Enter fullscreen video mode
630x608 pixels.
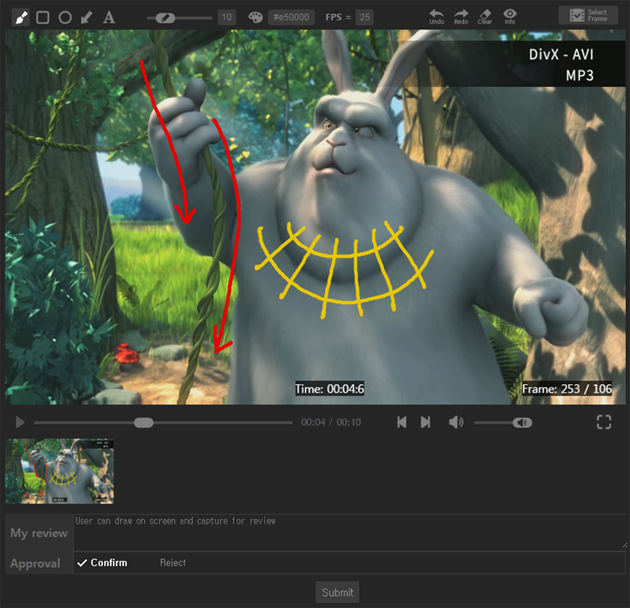[x=603, y=423]
